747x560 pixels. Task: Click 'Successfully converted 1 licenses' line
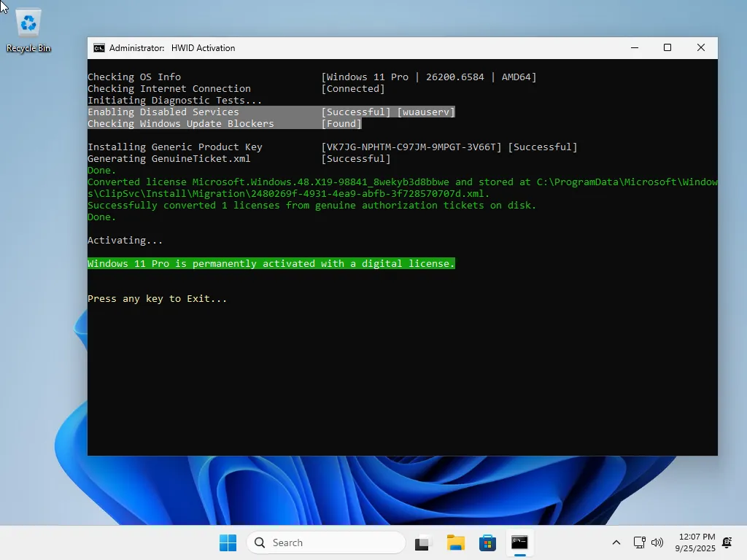311,205
